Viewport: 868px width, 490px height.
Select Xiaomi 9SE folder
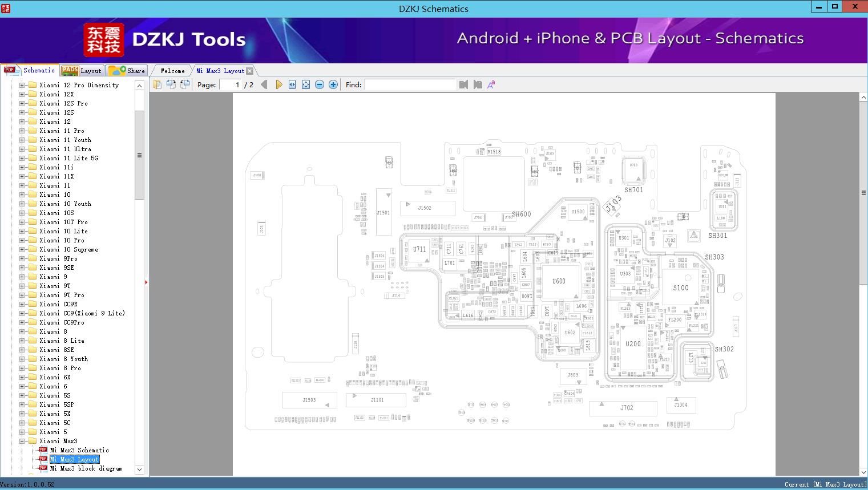pos(56,268)
